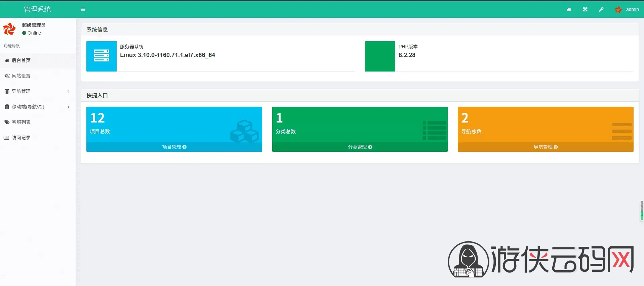Open the 导航管理 link in orange card

click(546, 147)
